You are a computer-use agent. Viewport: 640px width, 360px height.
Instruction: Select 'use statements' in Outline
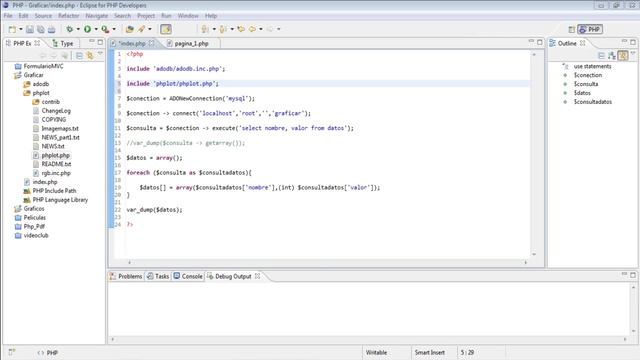click(x=592, y=66)
